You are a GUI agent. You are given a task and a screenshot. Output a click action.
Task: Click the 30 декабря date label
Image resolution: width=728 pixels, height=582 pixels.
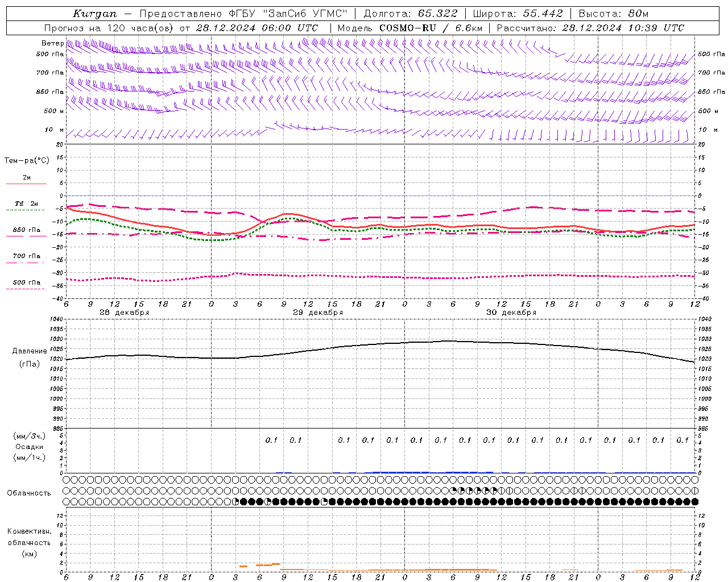point(511,313)
